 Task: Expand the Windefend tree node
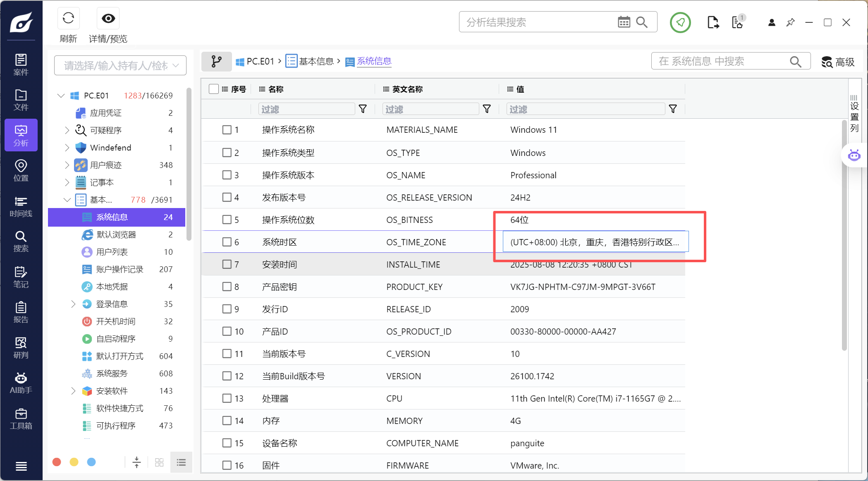point(67,148)
